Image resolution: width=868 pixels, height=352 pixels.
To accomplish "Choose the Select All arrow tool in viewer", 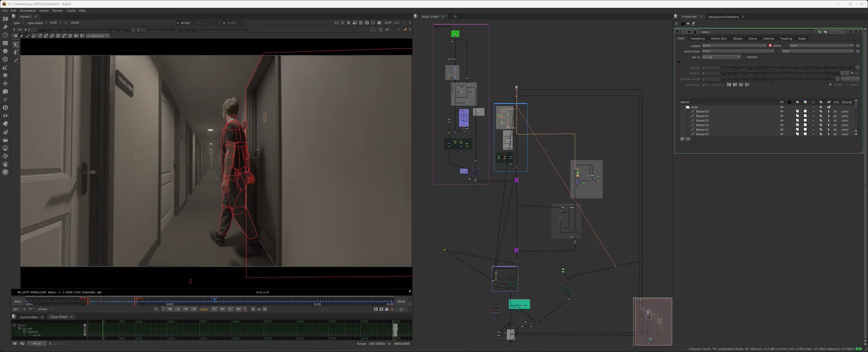I will pos(16,45).
